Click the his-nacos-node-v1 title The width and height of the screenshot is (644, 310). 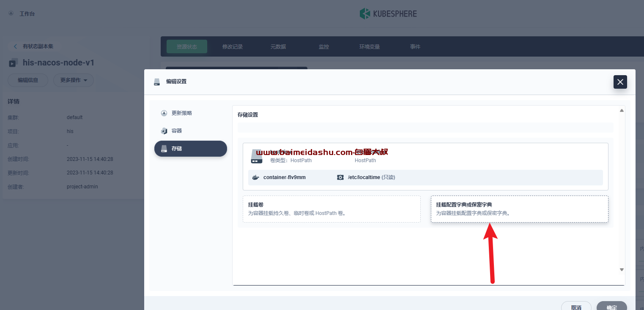click(x=58, y=63)
